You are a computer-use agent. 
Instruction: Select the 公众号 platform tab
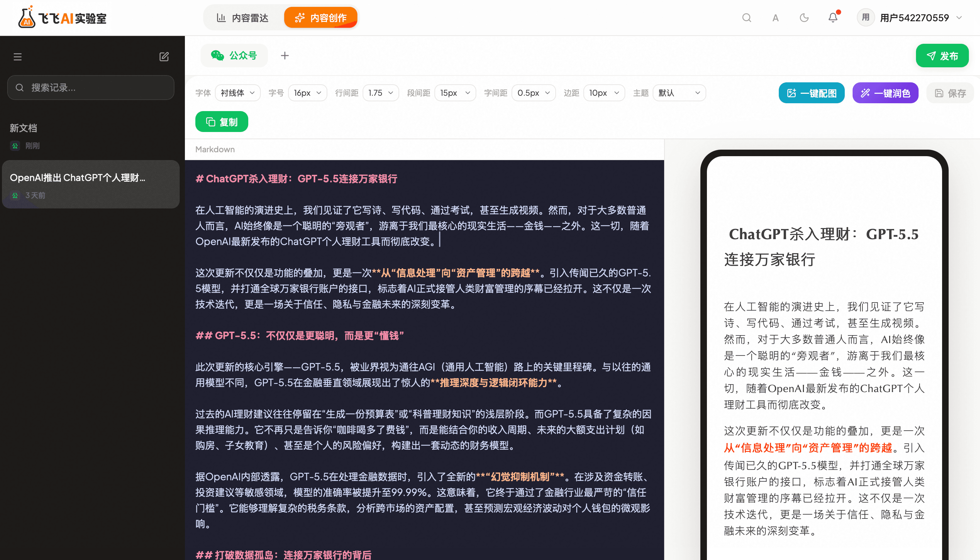coord(234,56)
